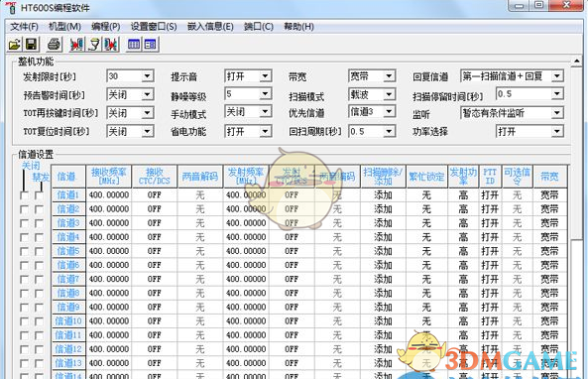Screen dimensions: 588x379
Task: Open a file with the folder icon
Action: (15, 45)
